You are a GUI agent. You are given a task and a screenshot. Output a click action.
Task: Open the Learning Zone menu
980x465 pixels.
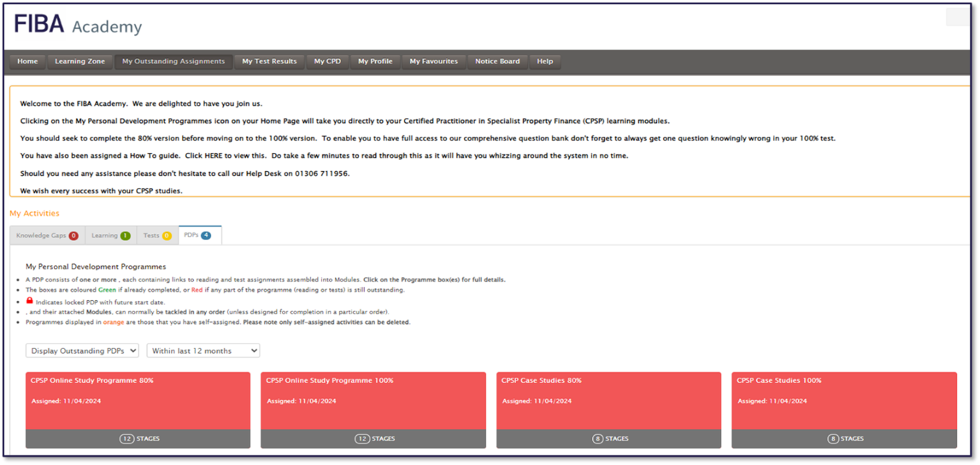point(80,61)
